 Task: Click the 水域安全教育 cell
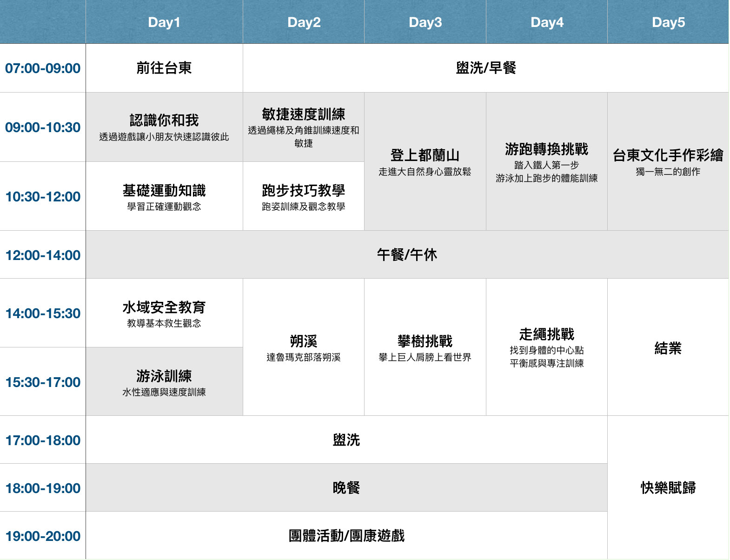[x=164, y=313]
